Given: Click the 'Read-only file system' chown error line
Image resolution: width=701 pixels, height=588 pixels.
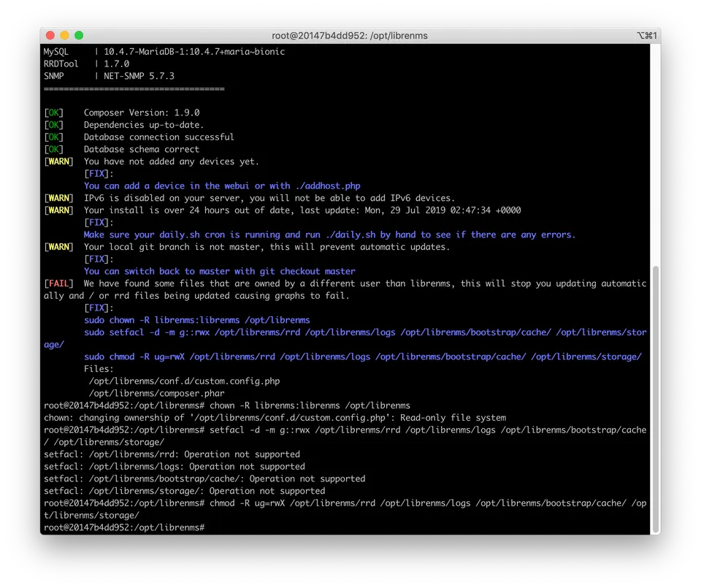Looking at the screenshot, I should (275, 418).
